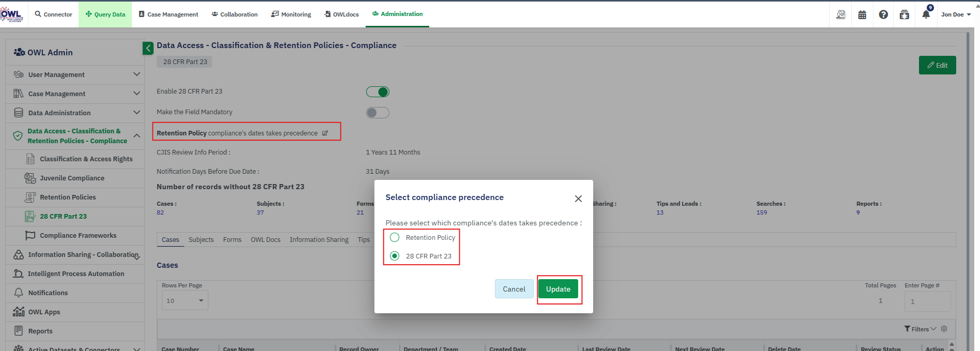Open the Rows Per Page dropdown
Screen dimensions: 980x351
185,300
